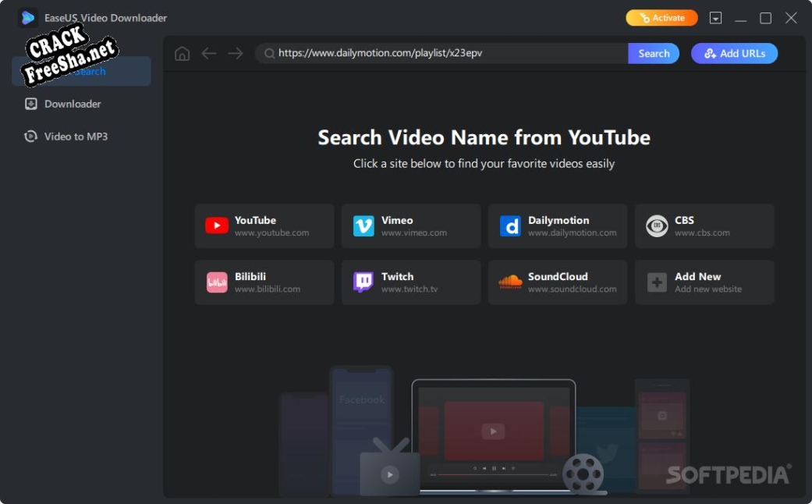Choose the Bilibili site tile

coord(264,282)
